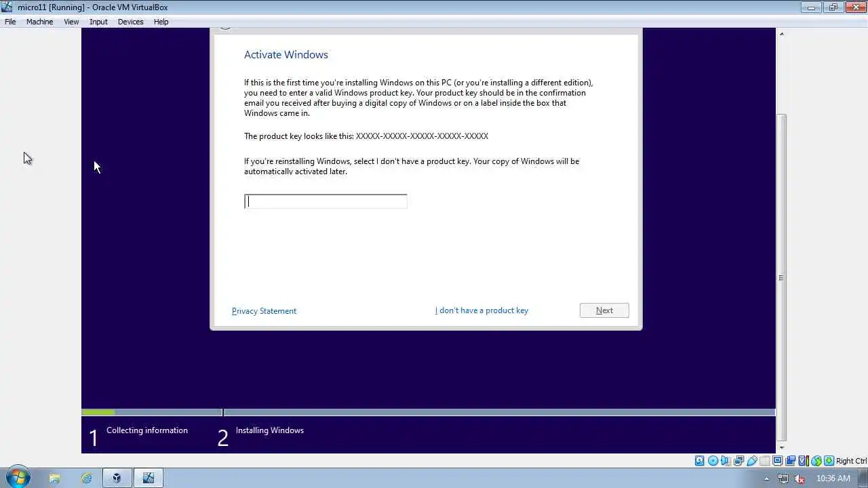The width and height of the screenshot is (868, 488).
Task: Click the hard disk activity indicator icon
Action: pyautogui.click(x=699, y=461)
